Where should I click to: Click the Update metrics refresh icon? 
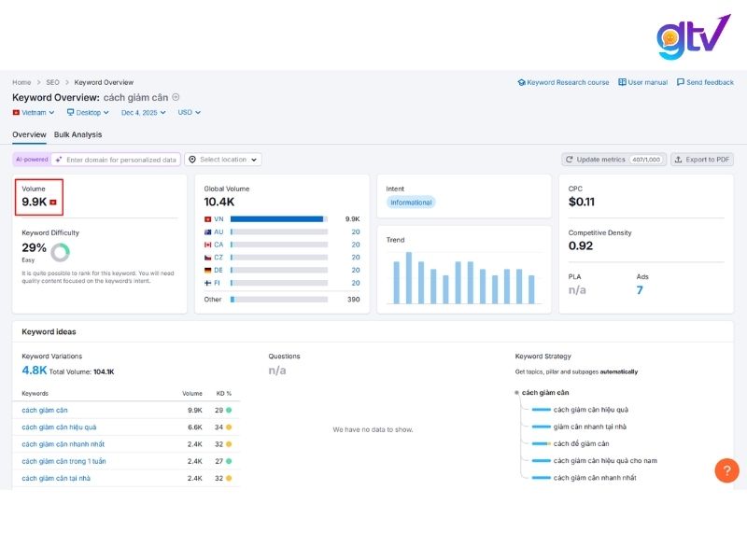pyautogui.click(x=568, y=159)
